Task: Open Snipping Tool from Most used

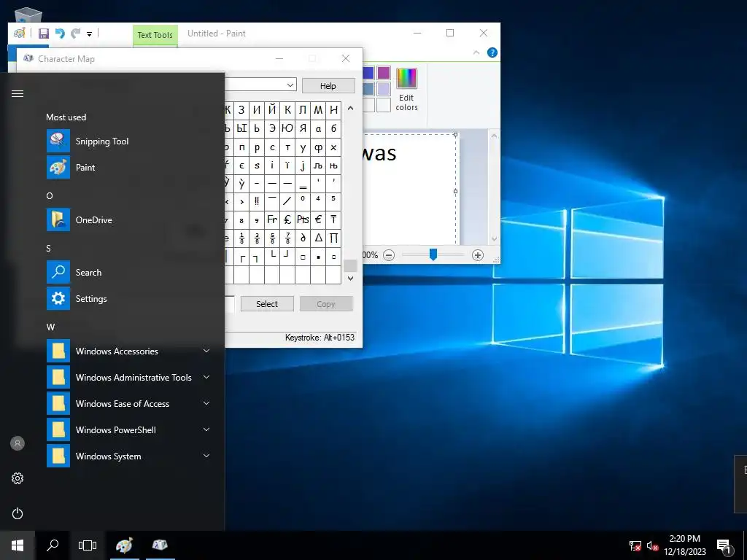Action: (128, 141)
